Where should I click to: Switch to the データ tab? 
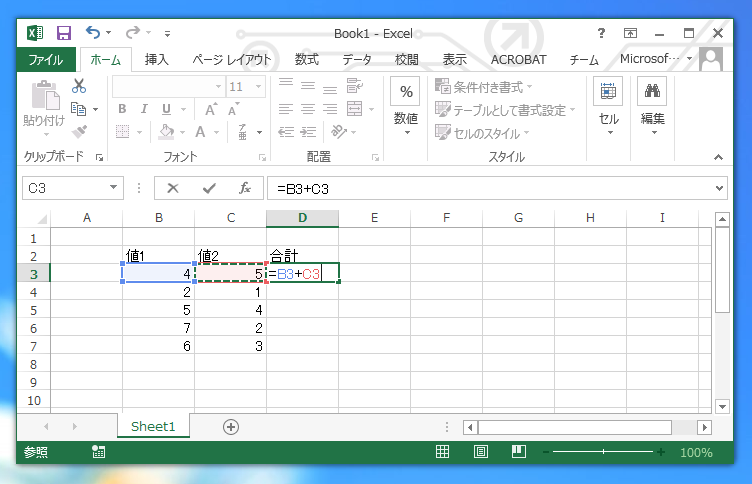pos(357,59)
